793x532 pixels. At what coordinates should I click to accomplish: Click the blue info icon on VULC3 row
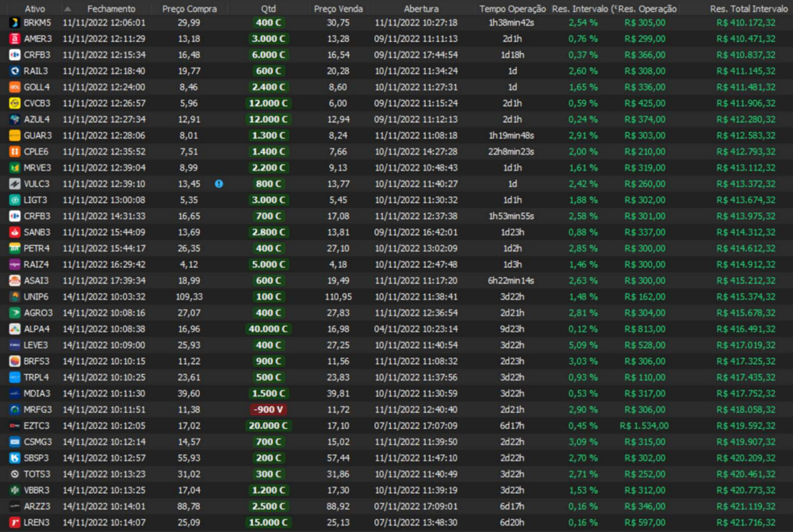(x=219, y=184)
